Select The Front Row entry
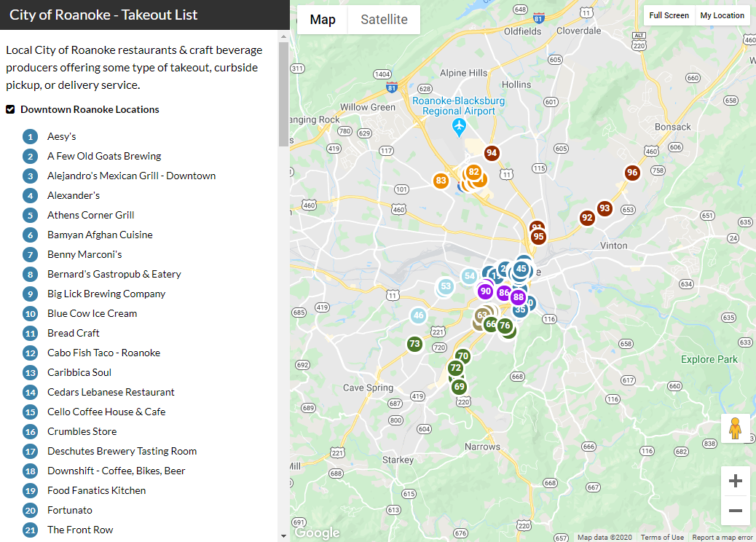The image size is (756, 542). (80, 530)
